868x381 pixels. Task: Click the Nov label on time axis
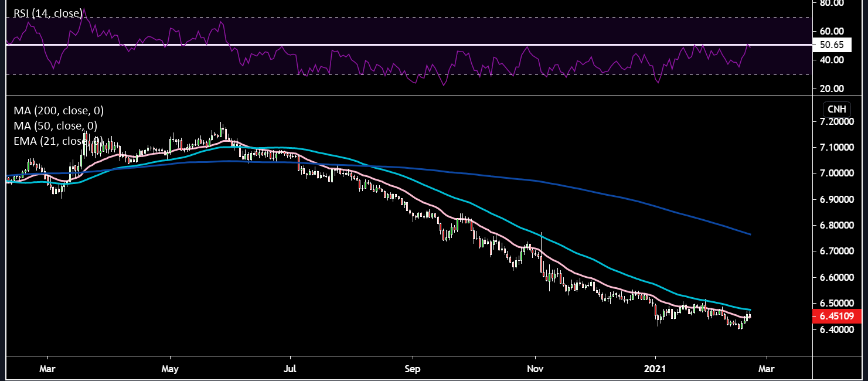tap(535, 369)
